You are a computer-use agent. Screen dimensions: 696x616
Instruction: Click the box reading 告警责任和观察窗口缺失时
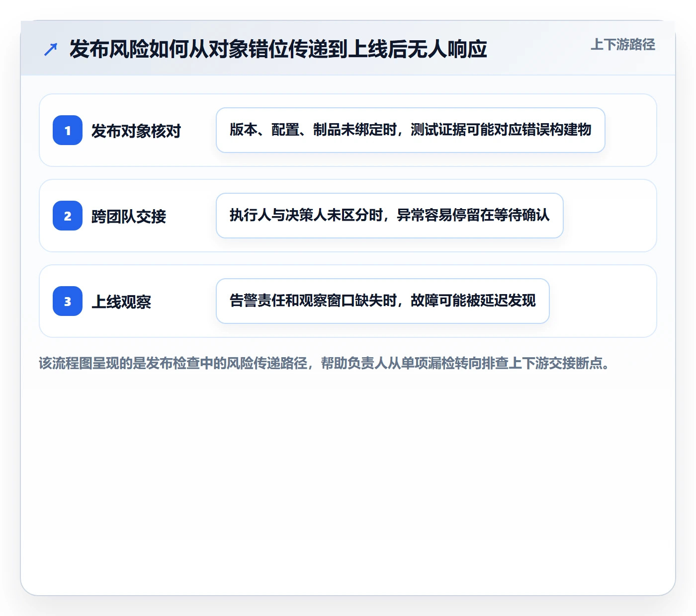tap(383, 301)
